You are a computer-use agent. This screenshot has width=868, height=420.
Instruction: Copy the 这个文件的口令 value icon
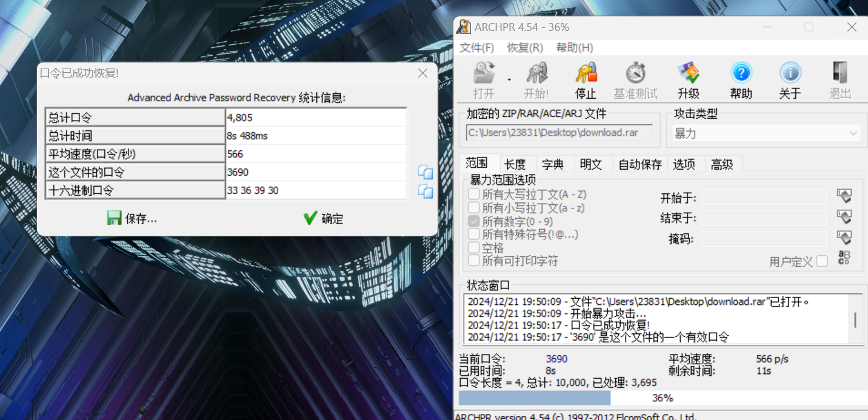(426, 172)
